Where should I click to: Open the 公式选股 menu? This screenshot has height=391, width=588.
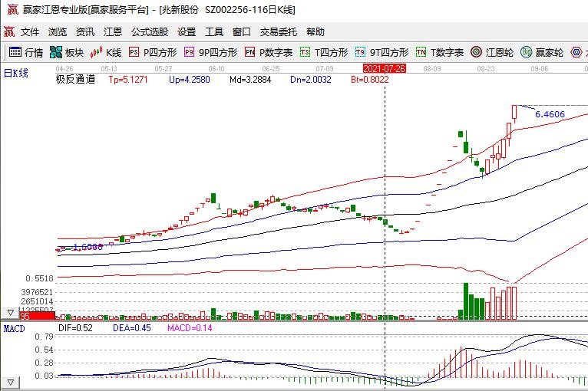coord(150,32)
